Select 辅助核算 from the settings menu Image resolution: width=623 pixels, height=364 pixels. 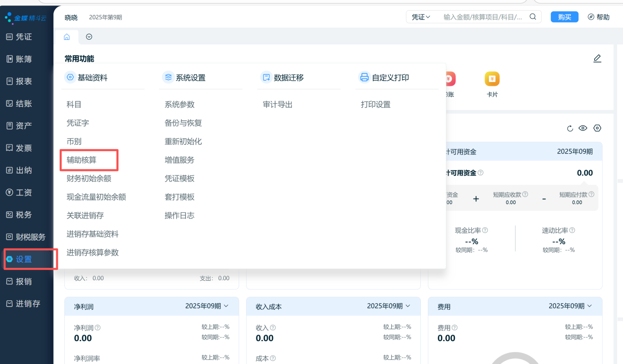[82, 160]
